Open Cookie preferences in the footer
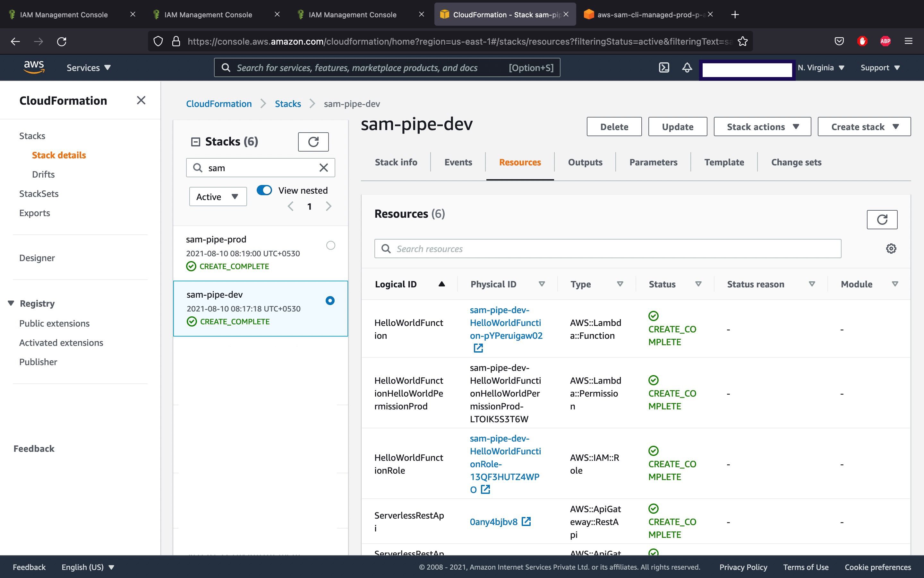The image size is (924, 578). click(877, 567)
